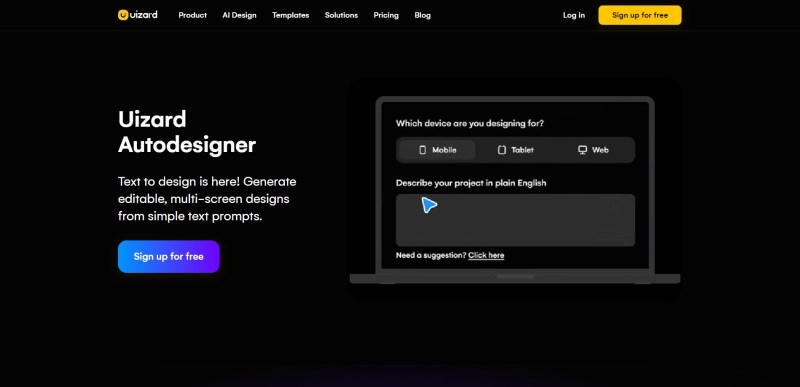Open the Product menu
The image size is (800, 387).
click(192, 15)
